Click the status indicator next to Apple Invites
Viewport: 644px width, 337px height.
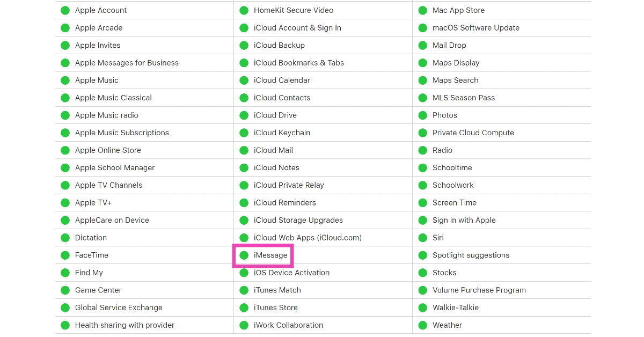coord(65,45)
